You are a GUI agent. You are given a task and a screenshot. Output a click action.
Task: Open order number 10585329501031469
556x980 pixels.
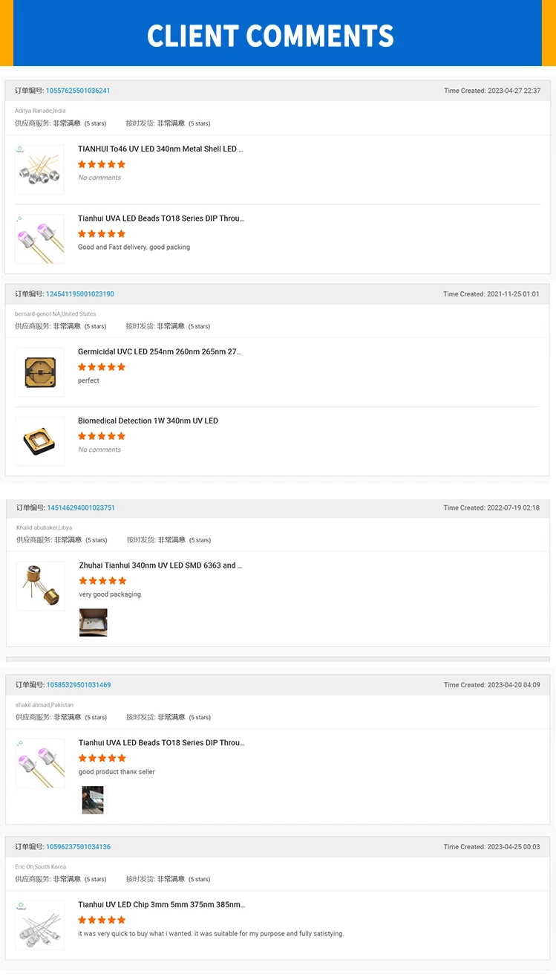(x=79, y=685)
